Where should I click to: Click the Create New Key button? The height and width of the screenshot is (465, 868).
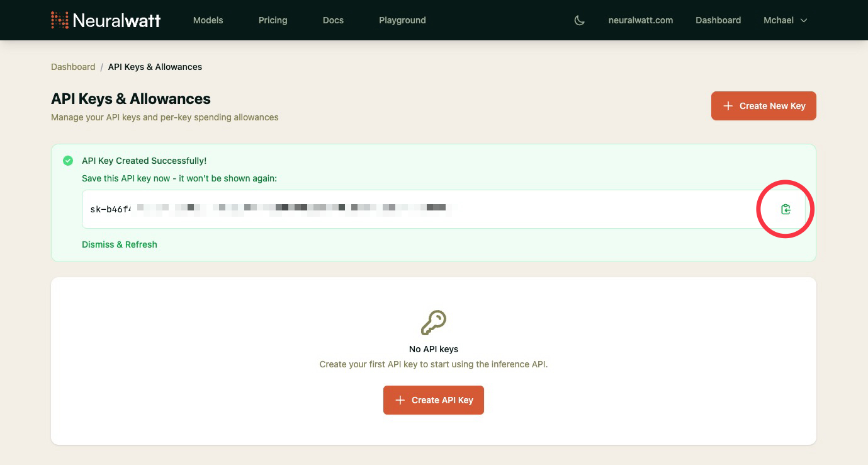[x=764, y=106]
